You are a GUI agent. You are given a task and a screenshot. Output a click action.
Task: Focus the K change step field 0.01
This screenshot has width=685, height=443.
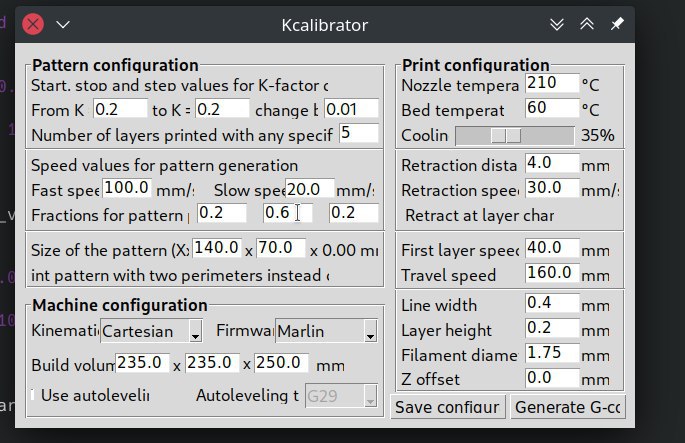tap(351, 108)
